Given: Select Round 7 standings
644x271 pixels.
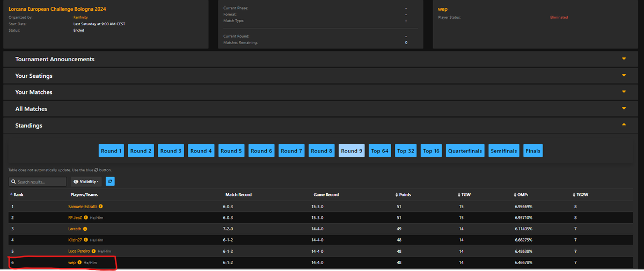Looking at the screenshot, I should [291, 151].
